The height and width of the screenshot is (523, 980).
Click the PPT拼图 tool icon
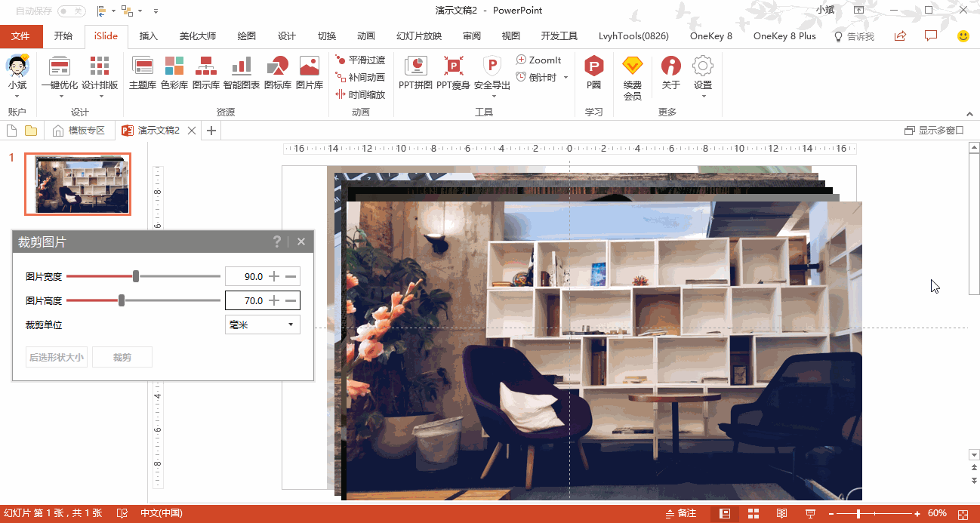tap(415, 72)
